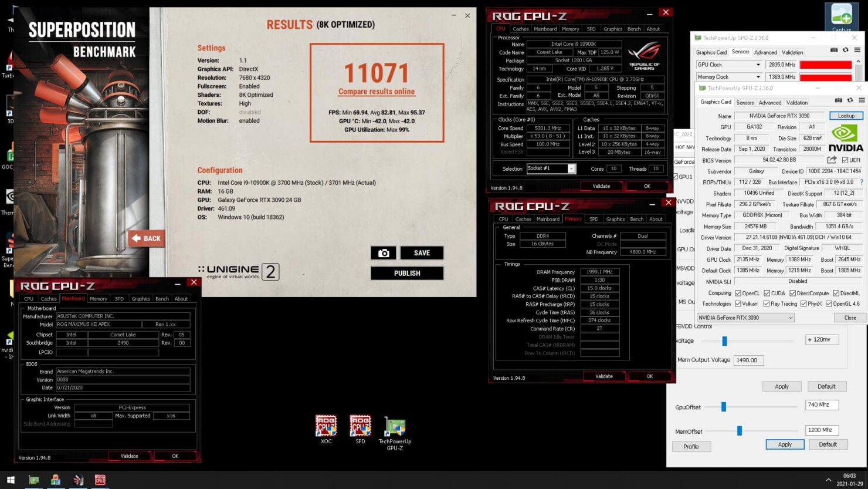Click the PUBLISH button in Superposition

407,273
